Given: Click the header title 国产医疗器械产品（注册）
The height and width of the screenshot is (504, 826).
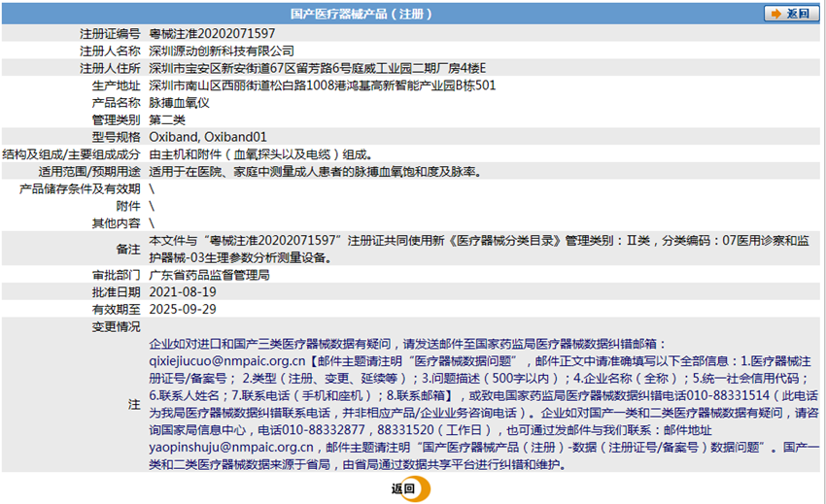Looking at the screenshot, I should [361, 14].
